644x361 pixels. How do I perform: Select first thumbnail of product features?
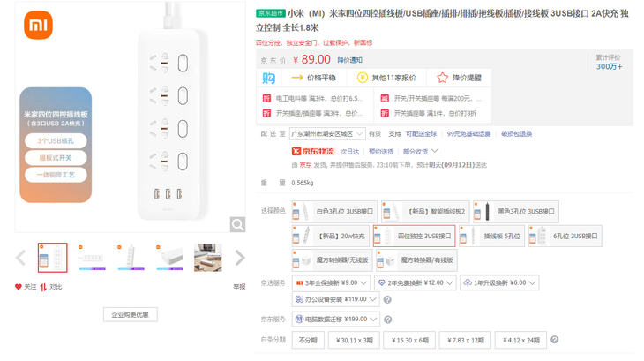pos(53,258)
